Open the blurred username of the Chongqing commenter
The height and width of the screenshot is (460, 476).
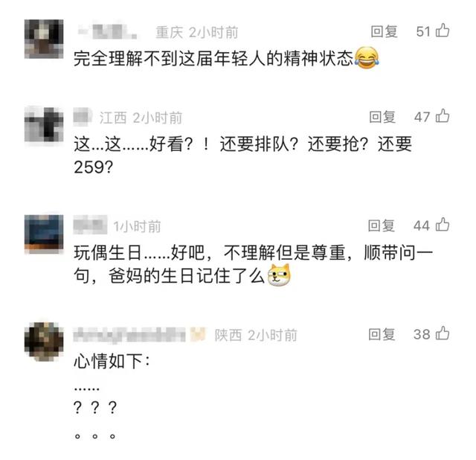(106, 31)
